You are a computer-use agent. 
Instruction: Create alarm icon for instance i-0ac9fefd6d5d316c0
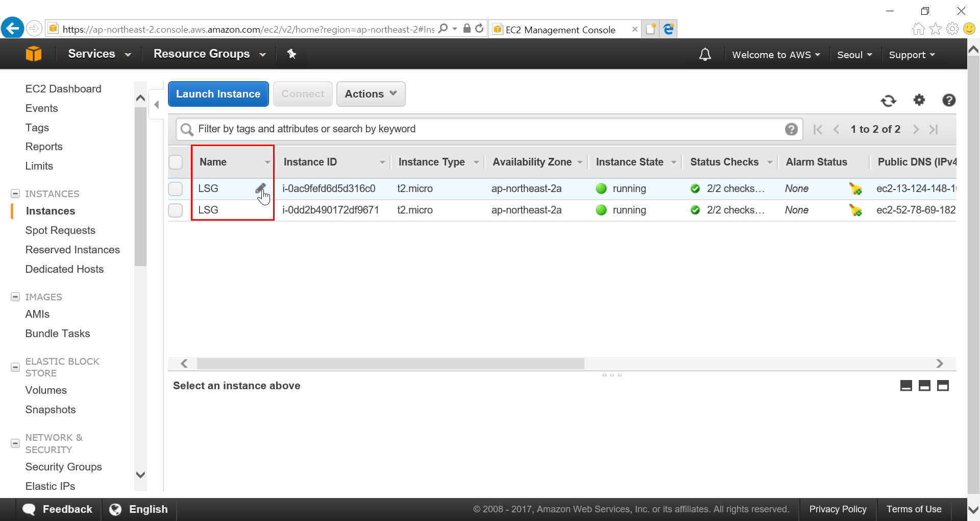point(855,189)
